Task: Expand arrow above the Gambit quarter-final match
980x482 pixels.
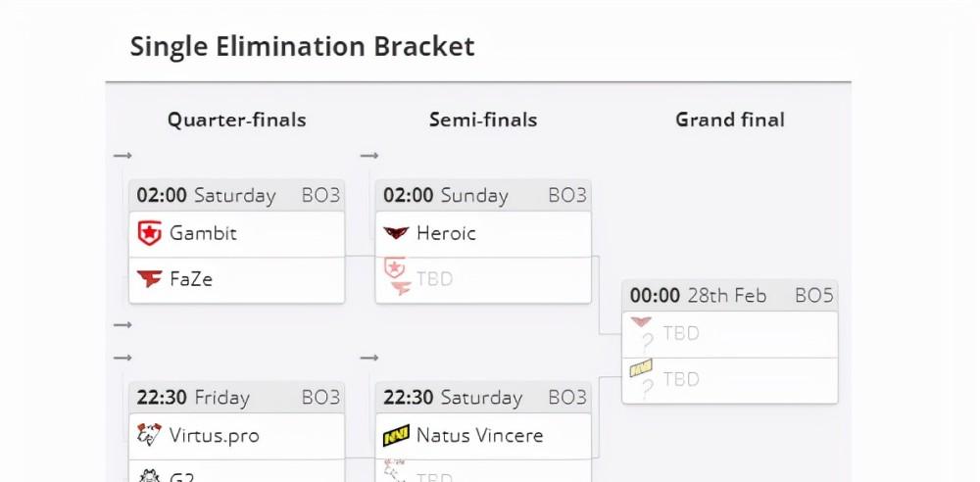Action: [122, 155]
